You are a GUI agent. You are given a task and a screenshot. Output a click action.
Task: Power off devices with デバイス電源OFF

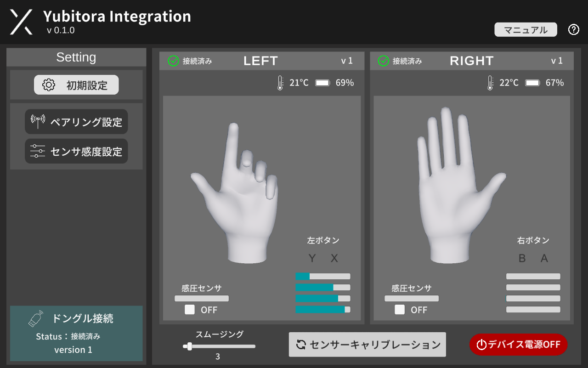[x=518, y=344]
